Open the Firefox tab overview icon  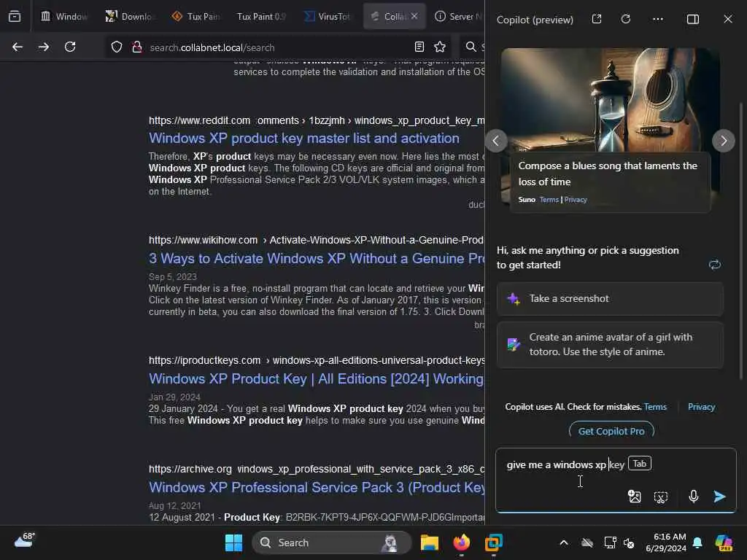(x=15, y=17)
